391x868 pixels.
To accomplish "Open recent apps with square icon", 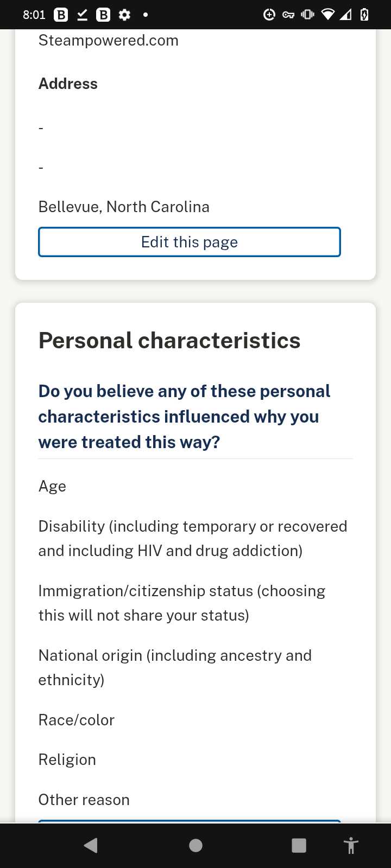I will click(299, 845).
